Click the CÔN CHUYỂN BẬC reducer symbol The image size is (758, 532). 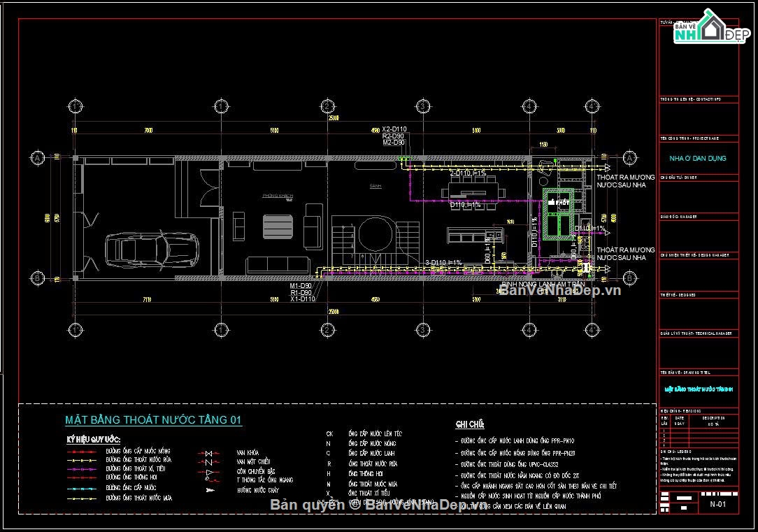tap(209, 472)
